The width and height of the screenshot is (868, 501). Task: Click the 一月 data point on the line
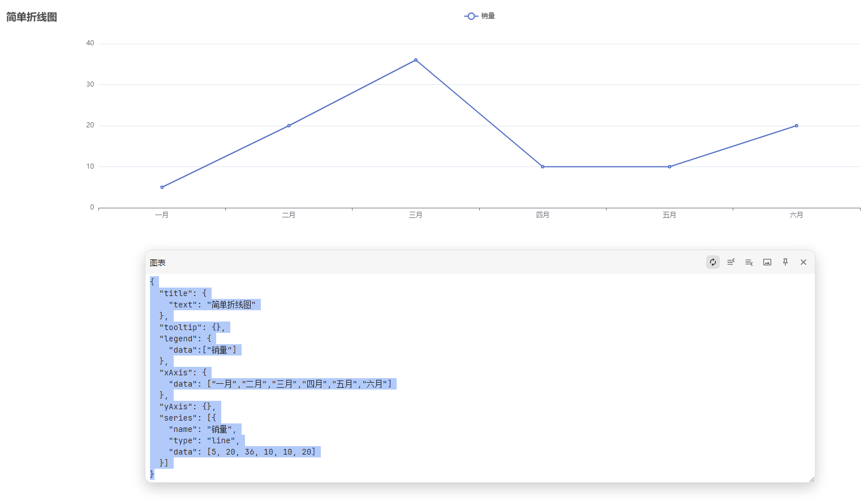[162, 187]
